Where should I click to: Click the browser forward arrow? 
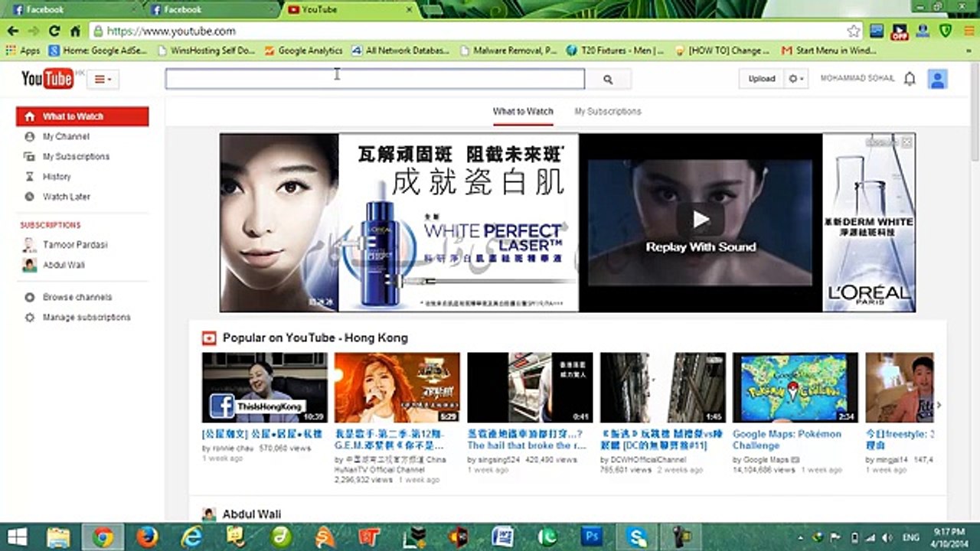[34, 31]
